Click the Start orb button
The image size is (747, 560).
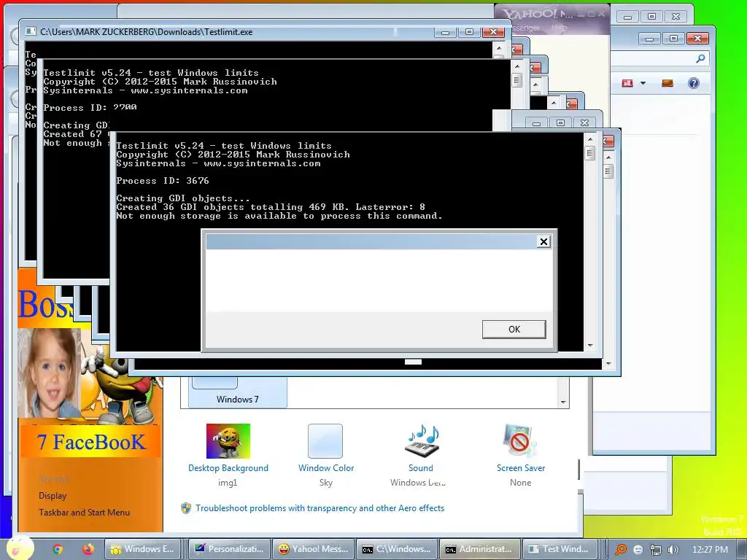[20, 548]
